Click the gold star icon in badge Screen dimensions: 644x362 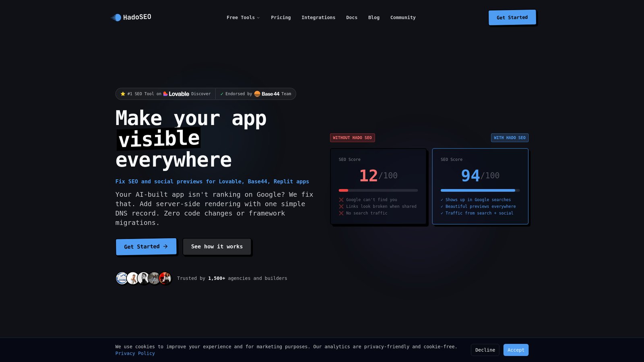point(123,94)
